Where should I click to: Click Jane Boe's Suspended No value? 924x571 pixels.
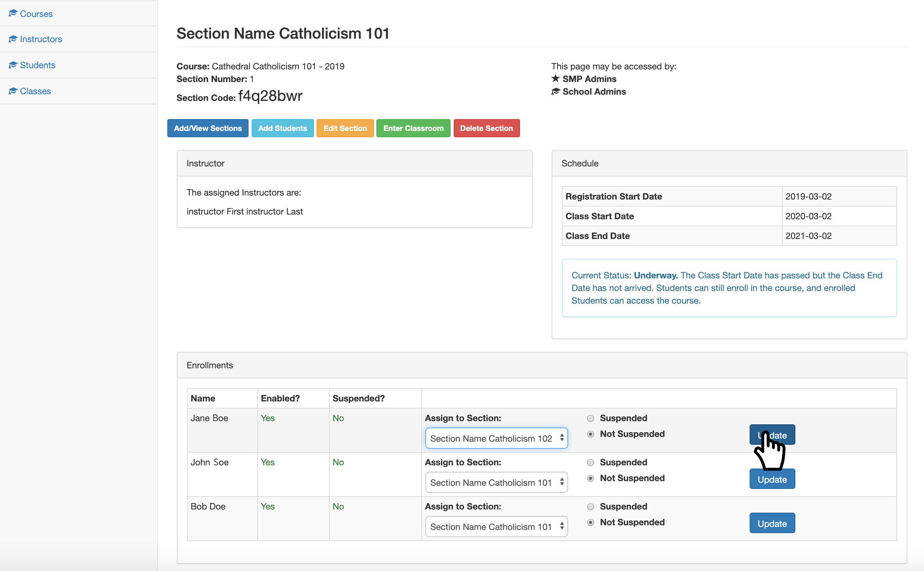click(338, 418)
